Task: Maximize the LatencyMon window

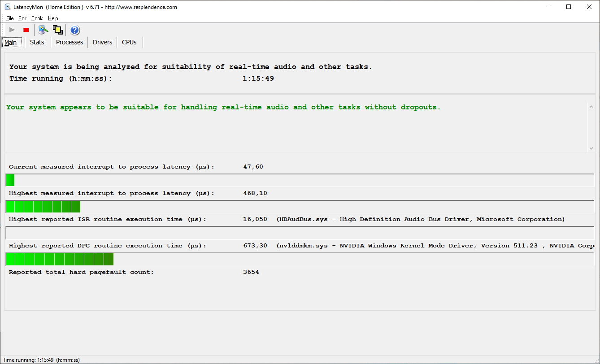Action: click(x=569, y=7)
